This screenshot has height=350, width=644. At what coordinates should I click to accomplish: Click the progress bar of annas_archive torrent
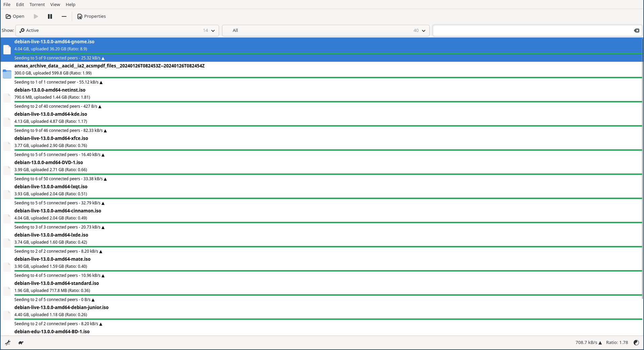[x=328, y=78]
